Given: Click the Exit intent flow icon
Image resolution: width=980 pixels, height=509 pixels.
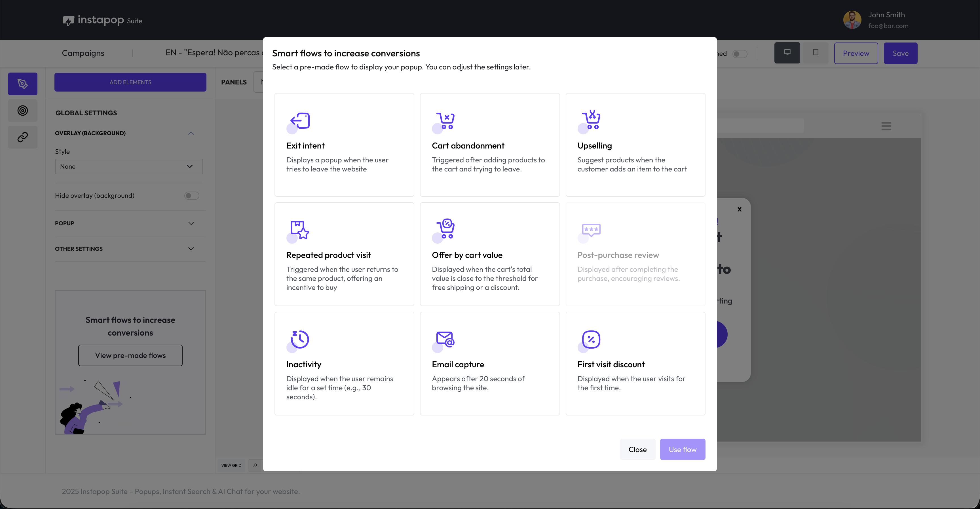Looking at the screenshot, I should 300,121.
